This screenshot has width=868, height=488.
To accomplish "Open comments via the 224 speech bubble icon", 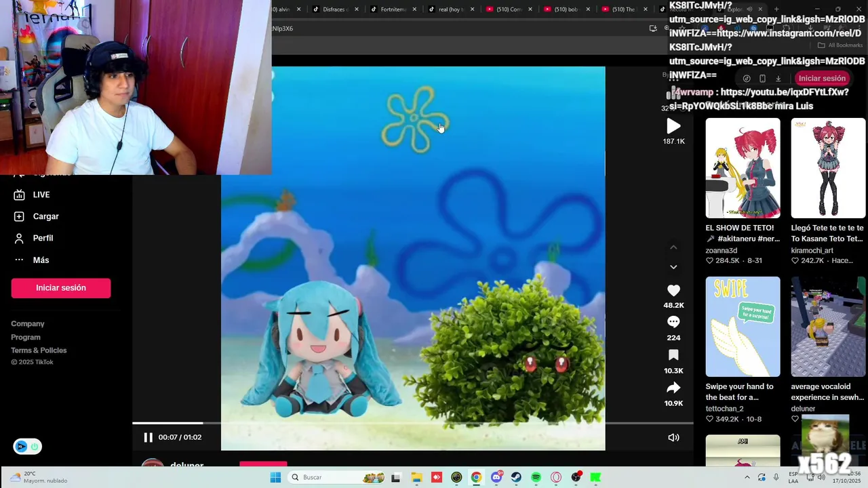I will tap(673, 322).
